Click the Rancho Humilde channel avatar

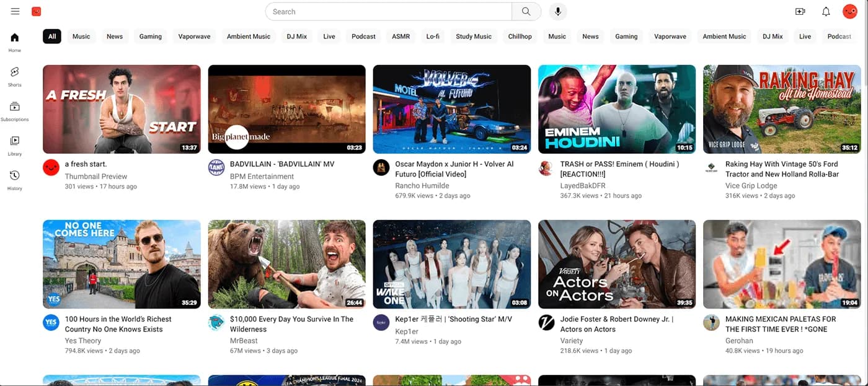click(x=381, y=167)
